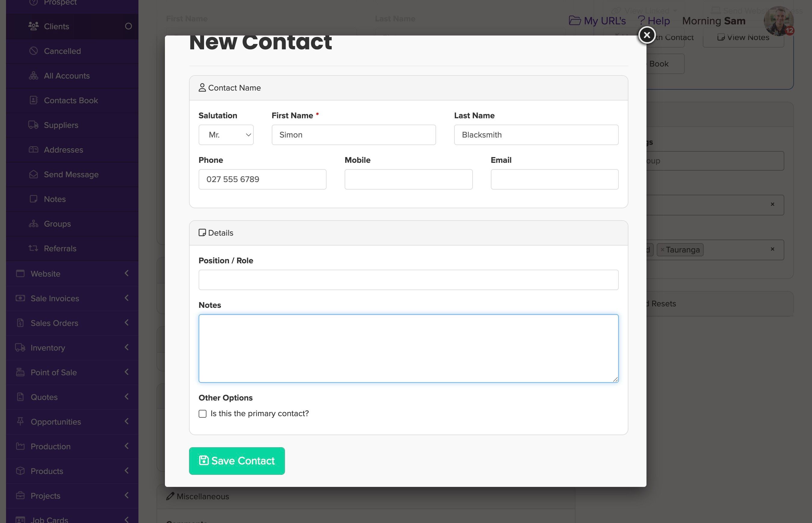Click the Save Contact button
Image resolution: width=812 pixels, height=523 pixels.
pos(237,461)
